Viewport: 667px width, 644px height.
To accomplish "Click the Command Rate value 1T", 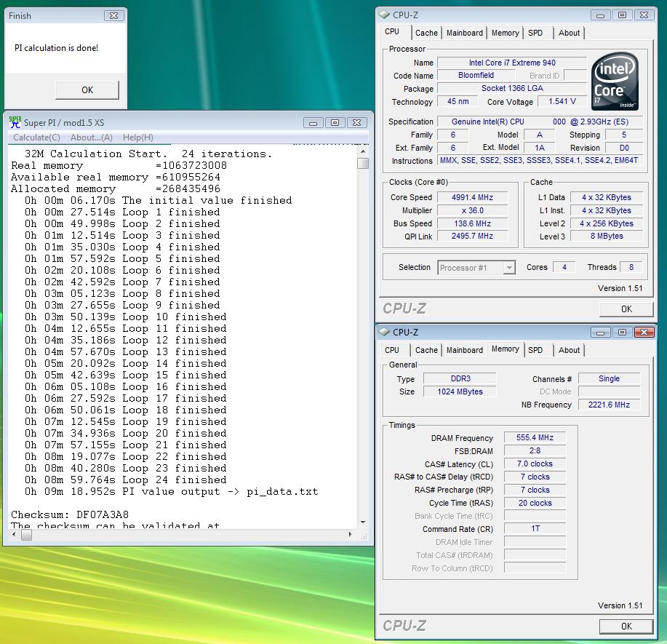I will (535, 528).
